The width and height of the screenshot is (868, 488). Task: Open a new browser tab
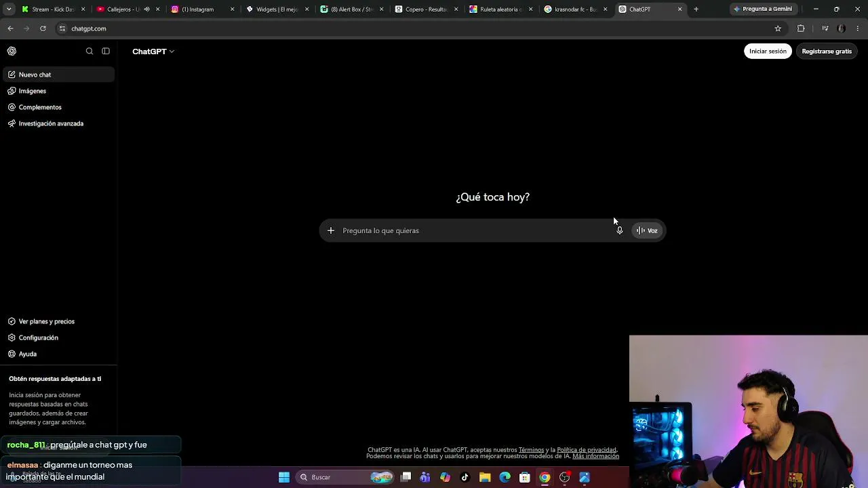coord(696,9)
